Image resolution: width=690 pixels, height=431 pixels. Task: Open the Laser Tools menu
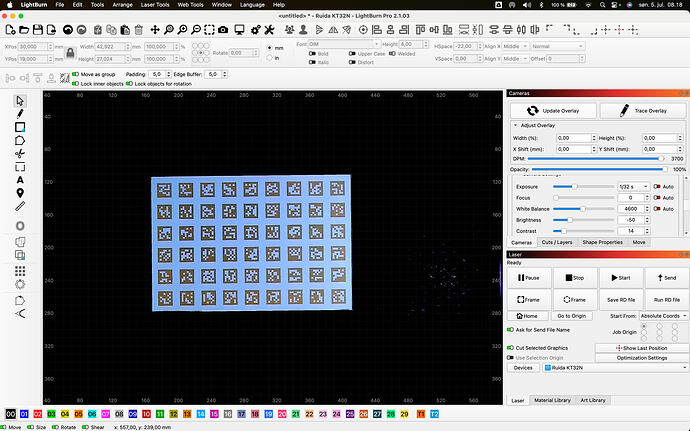pyautogui.click(x=155, y=5)
